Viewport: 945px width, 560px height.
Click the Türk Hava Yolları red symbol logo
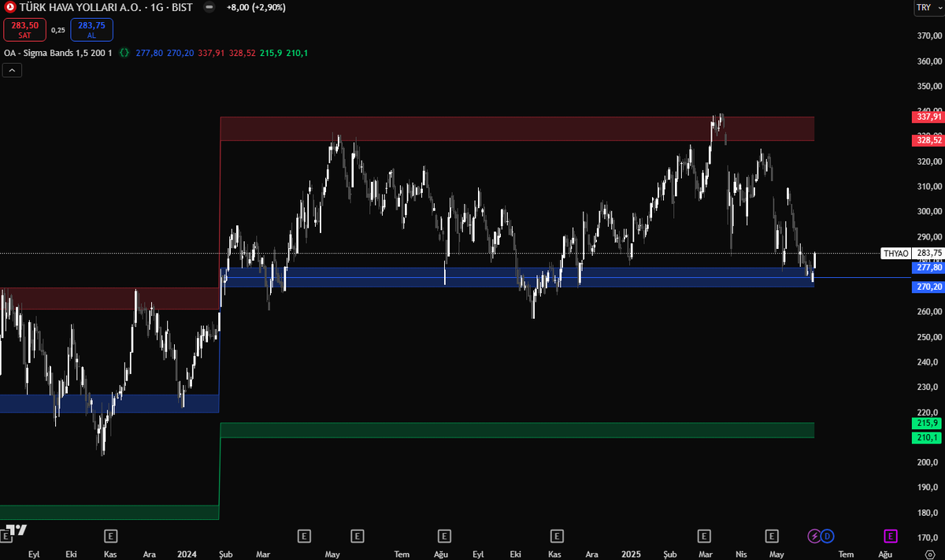[x=9, y=7]
